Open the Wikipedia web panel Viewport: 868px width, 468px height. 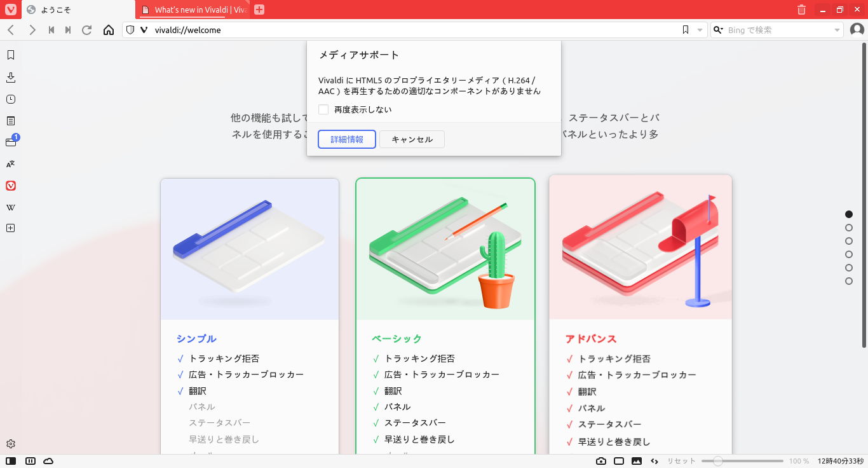[x=11, y=207]
